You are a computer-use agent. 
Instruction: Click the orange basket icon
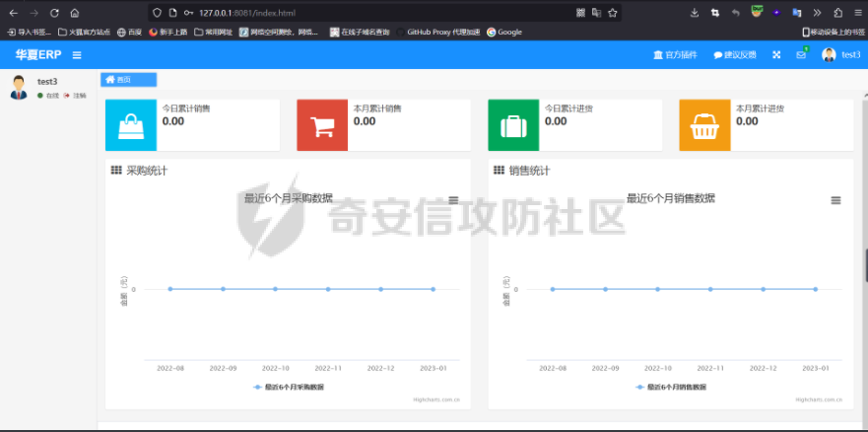pyautogui.click(x=704, y=125)
